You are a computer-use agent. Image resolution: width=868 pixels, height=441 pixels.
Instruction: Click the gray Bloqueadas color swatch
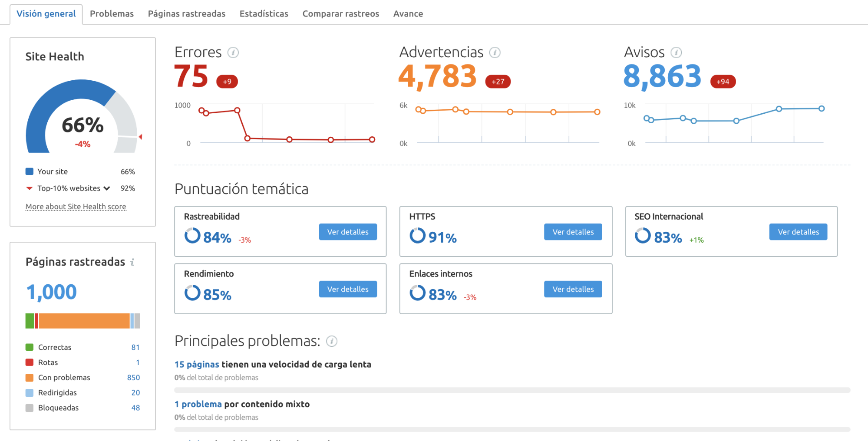(30, 408)
